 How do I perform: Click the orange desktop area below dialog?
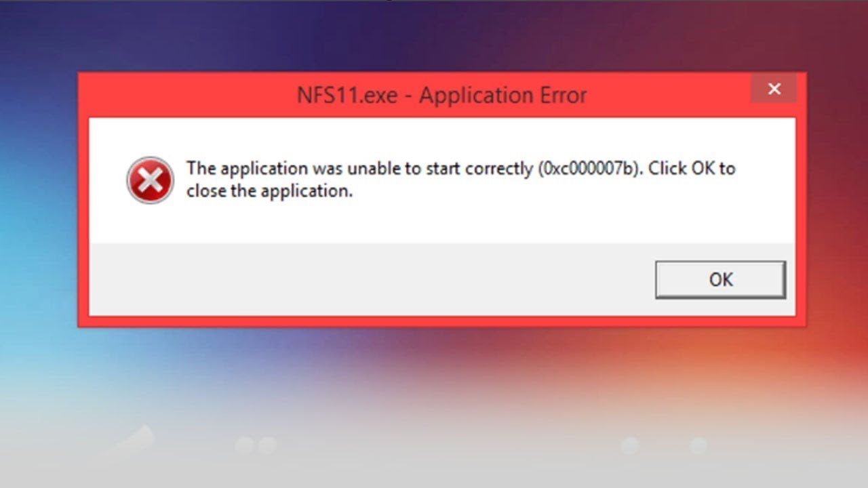point(610,359)
